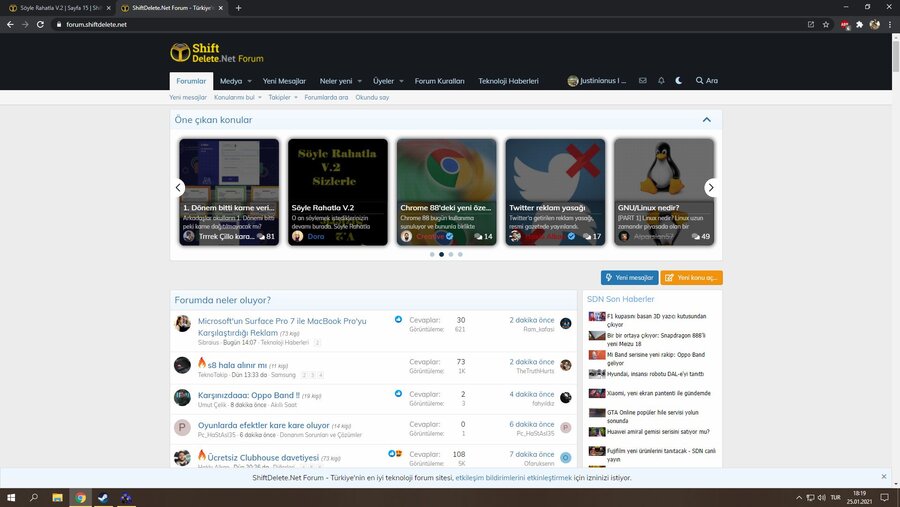Open the Chrome extensions puzzle icon
The width and height of the screenshot is (900, 507).
pos(859,25)
